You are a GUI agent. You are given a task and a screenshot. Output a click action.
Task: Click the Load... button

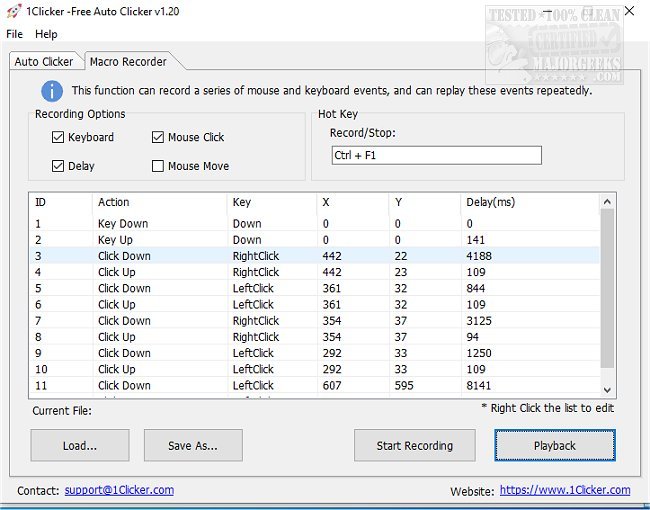(80, 445)
